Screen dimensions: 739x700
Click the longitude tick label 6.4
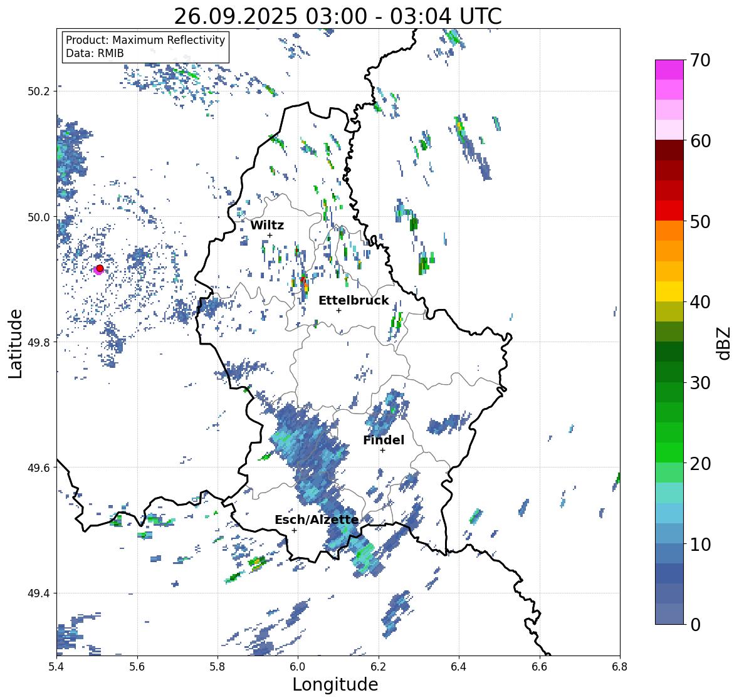459,667
